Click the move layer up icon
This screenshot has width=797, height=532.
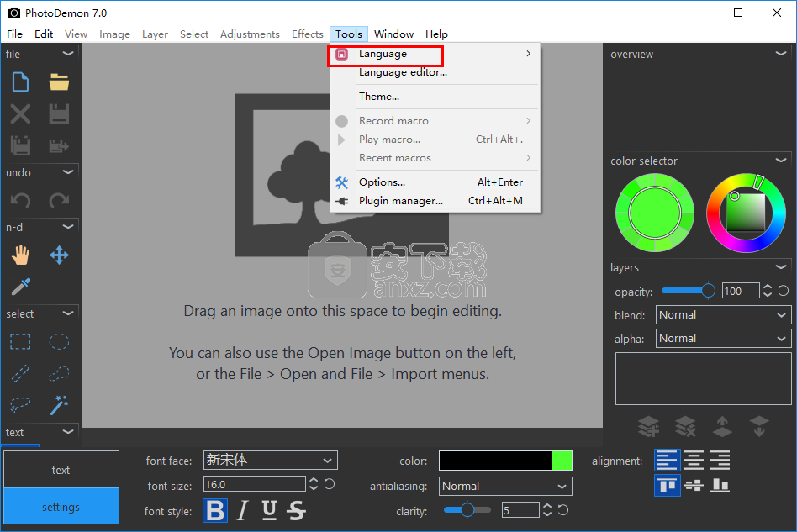tap(722, 426)
